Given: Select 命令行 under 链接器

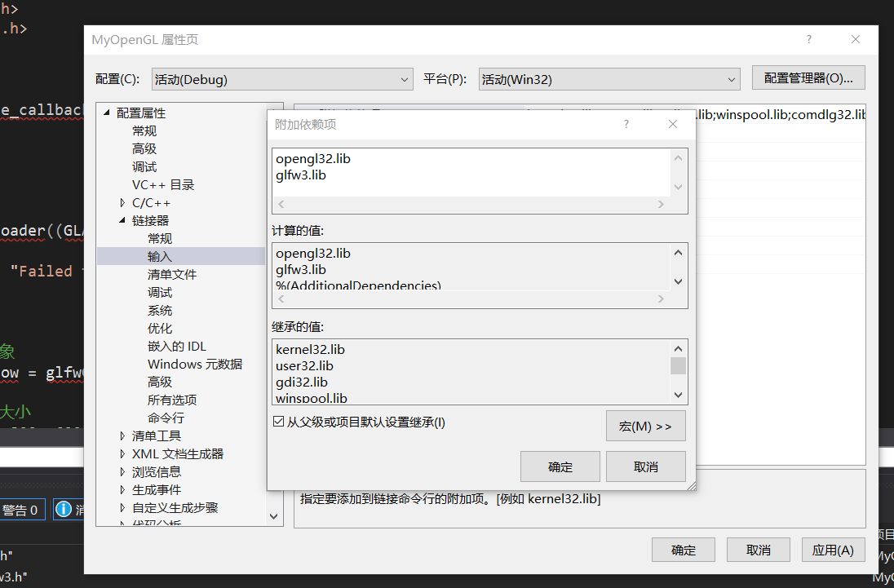Looking at the screenshot, I should pos(166,418).
